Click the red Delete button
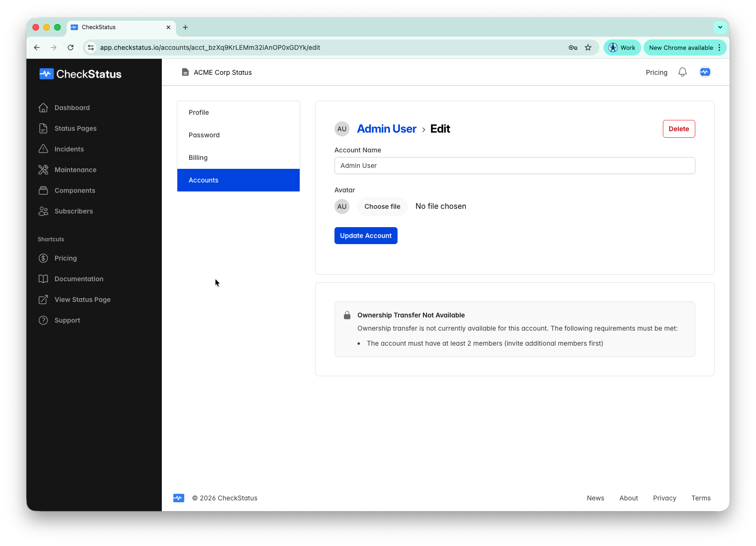The image size is (756, 546). coord(678,129)
